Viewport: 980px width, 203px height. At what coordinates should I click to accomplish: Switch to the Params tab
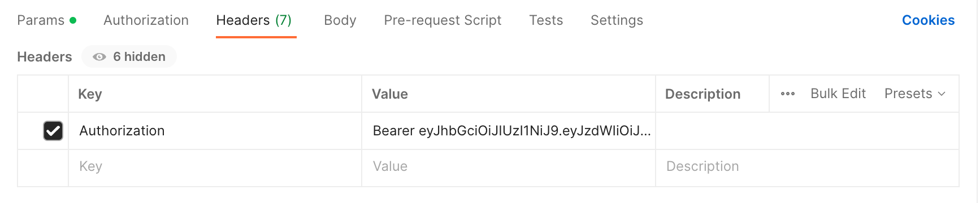click(x=41, y=20)
